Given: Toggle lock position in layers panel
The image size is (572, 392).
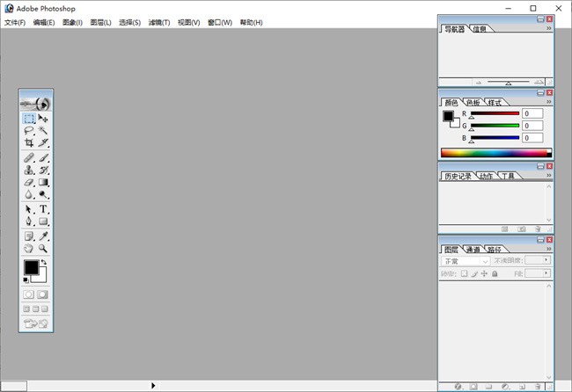Looking at the screenshot, I should [x=484, y=273].
